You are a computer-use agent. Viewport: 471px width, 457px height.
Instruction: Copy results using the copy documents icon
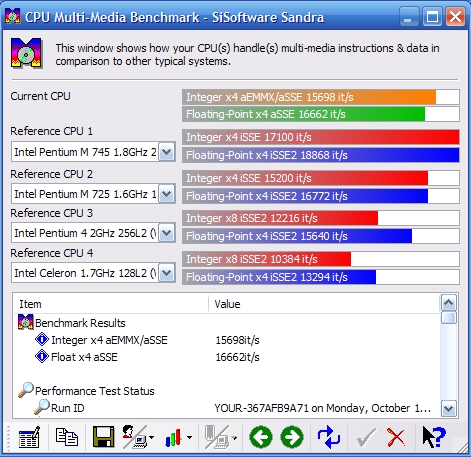pos(66,437)
